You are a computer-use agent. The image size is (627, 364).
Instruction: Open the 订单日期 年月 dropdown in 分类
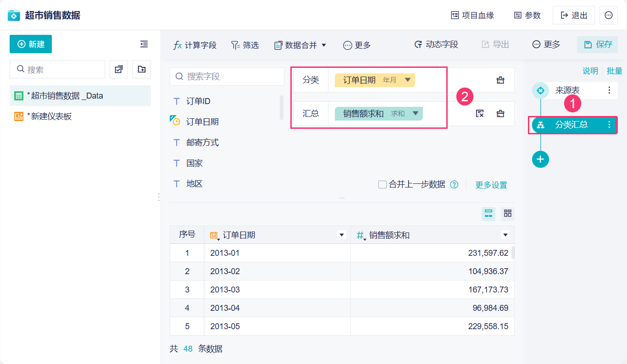(408, 80)
